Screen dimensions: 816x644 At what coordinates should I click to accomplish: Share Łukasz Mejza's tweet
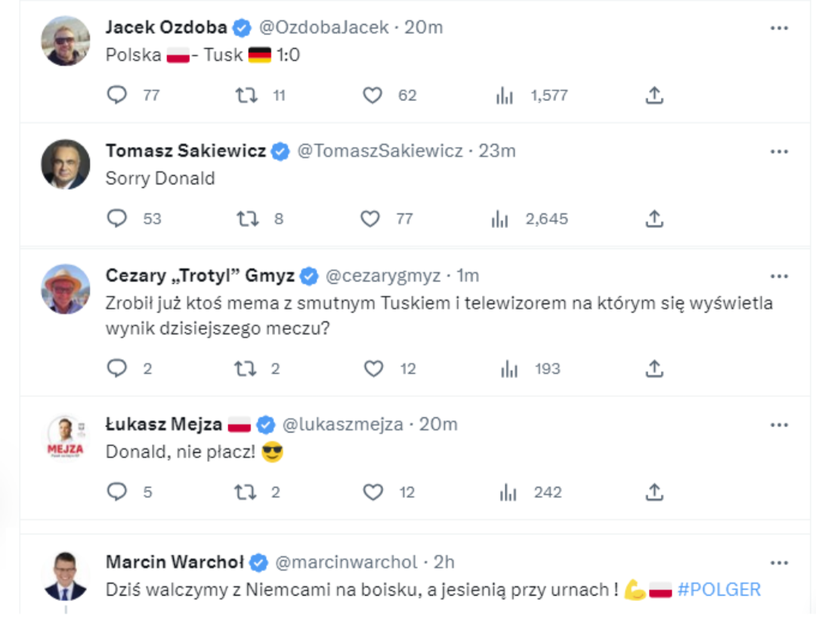pos(654,492)
